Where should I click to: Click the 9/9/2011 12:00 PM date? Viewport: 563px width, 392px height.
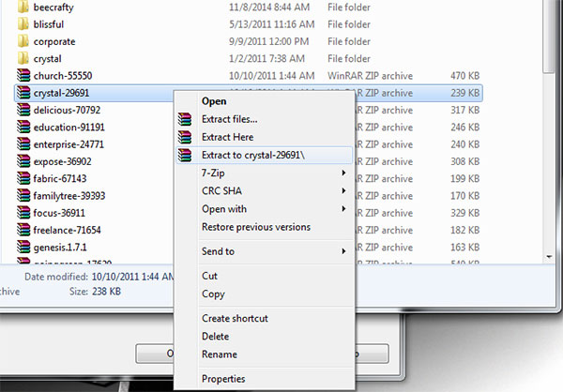click(x=269, y=41)
